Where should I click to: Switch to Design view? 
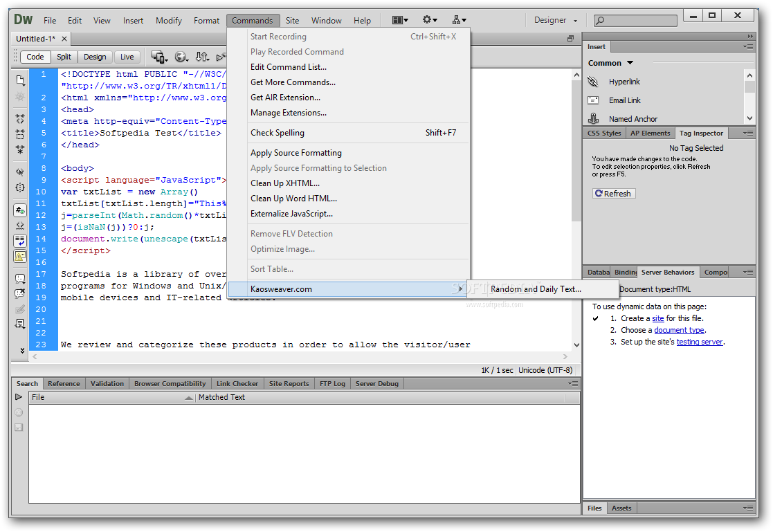pos(95,57)
